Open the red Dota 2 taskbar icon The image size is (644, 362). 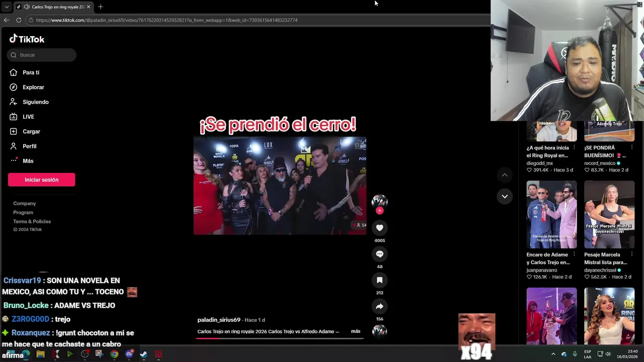(158, 354)
